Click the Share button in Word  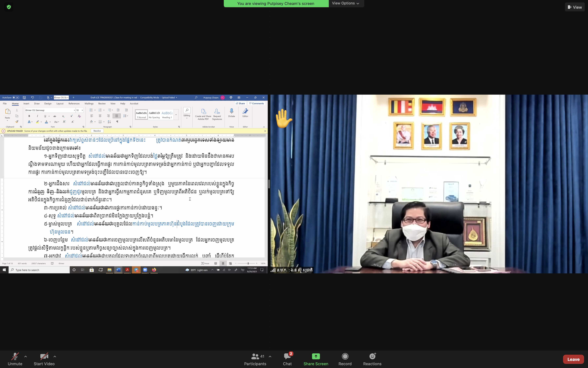pos(240,103)
